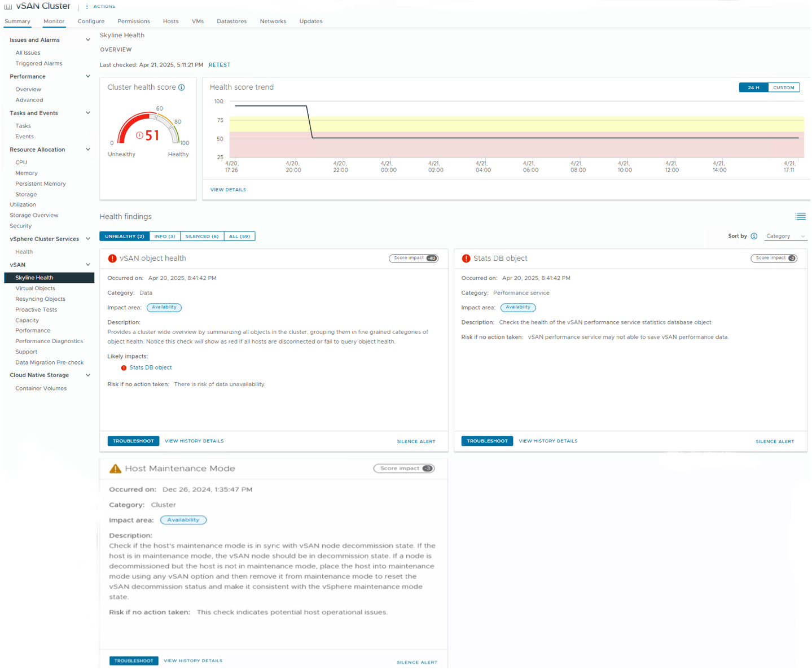Click the cluster health score gauge
812x670 pixels.
[149, 130]
